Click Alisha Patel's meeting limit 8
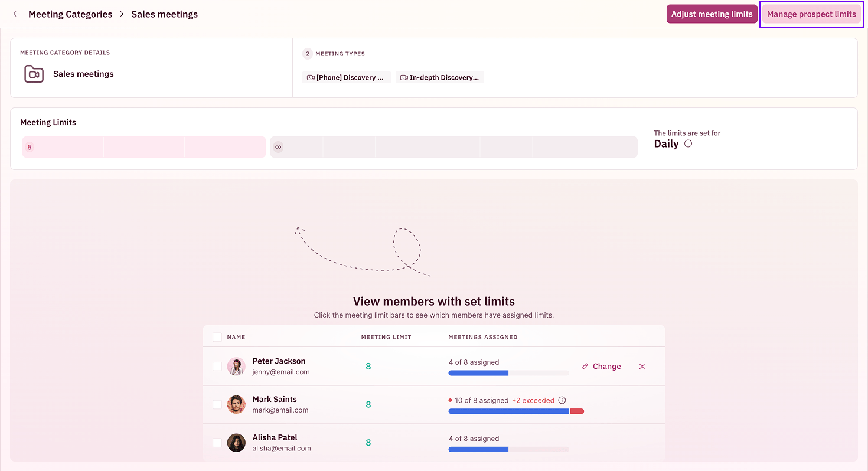This screenshot has height=471, width=868. coord(368,443)
